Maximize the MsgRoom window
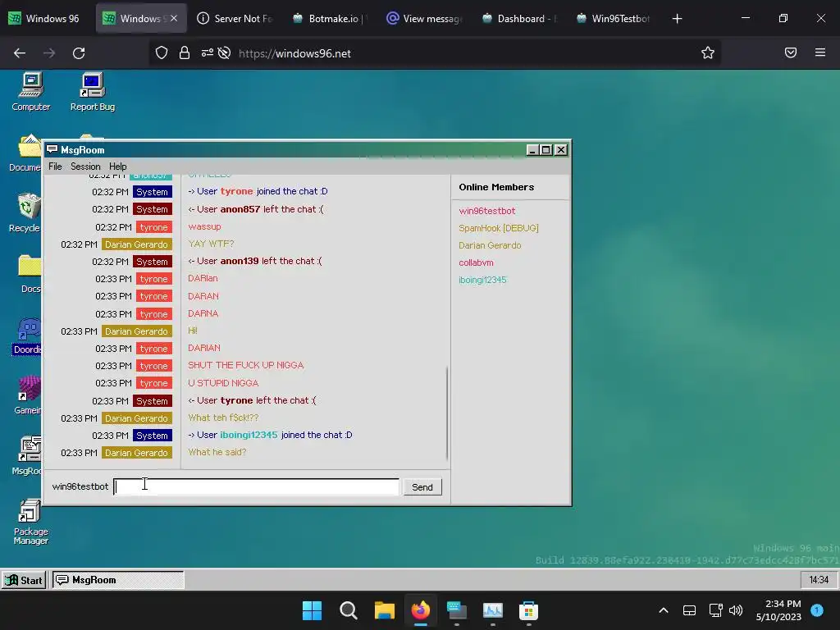 pyautogui.click(x=546, y=150)
